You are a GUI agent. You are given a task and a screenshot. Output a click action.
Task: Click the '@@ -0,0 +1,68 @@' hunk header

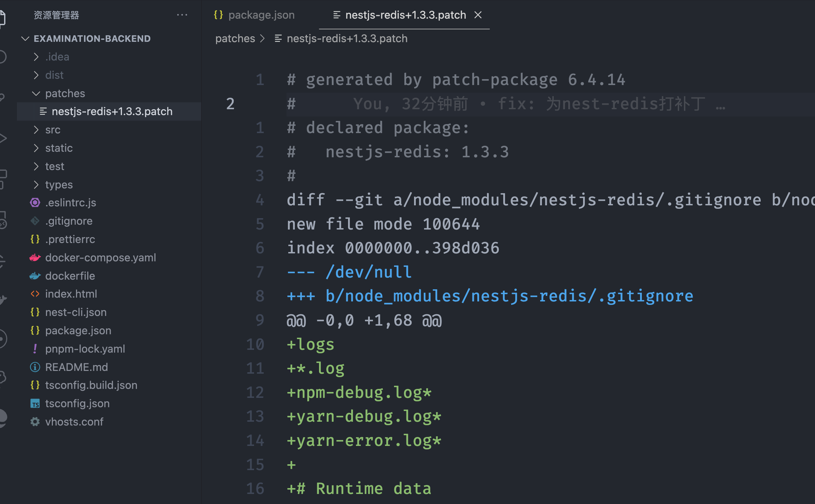(x=364, y=320)
